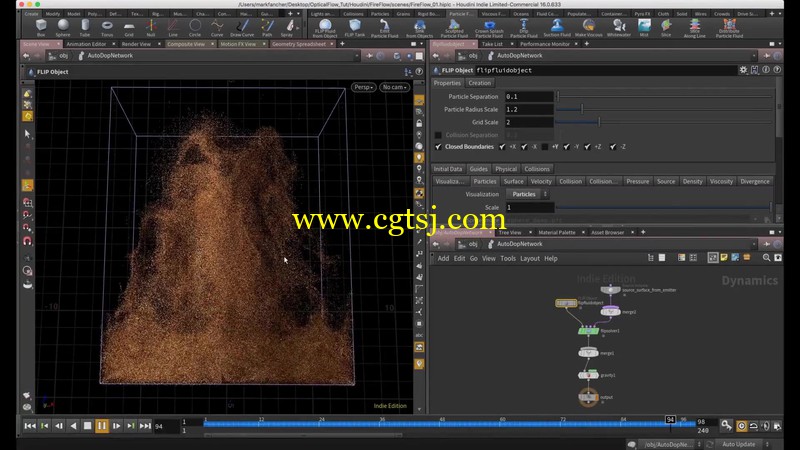The image size is (800, 450).
Task: Select the Spray shelf tool
Action: point(287,28)
